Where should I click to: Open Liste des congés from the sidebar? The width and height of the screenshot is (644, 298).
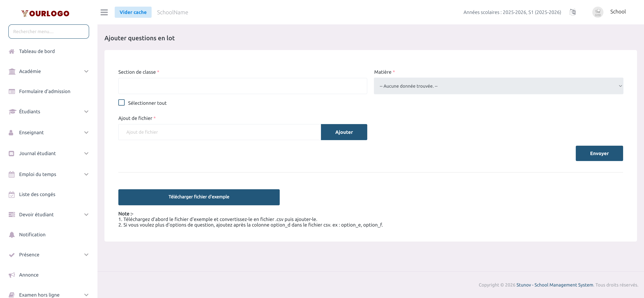click(37, 194)
